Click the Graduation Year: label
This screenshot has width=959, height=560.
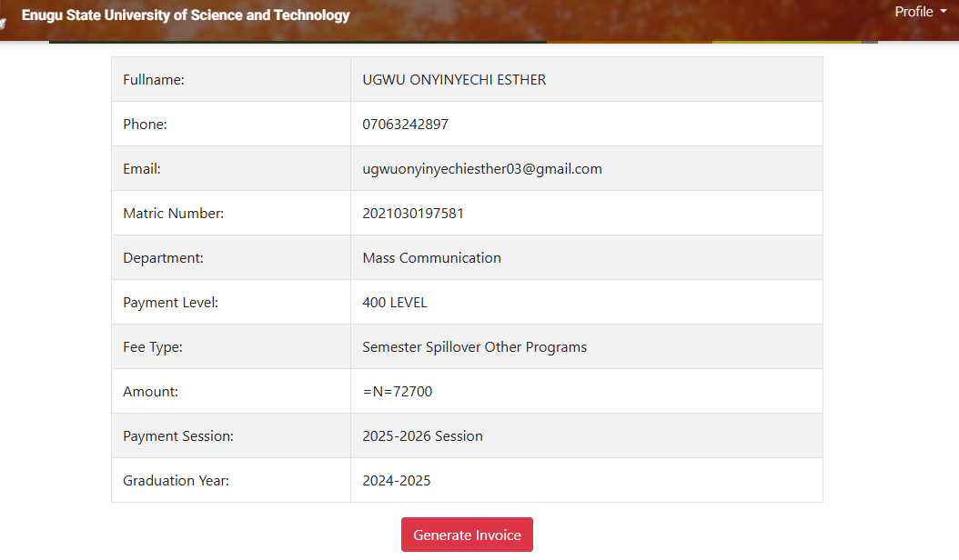pyautogui.click(x=176, y=481)
